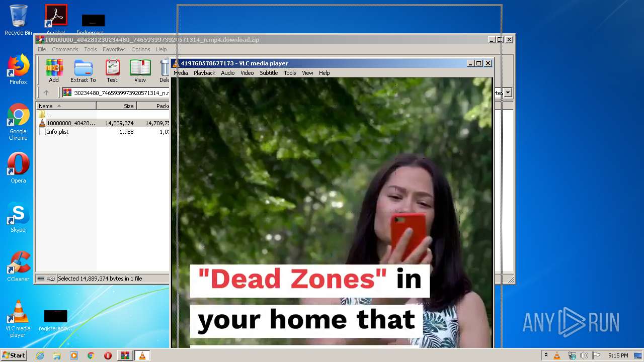Open the Recycle Bin desktop icon
Screen dimensions: 644x362
pyautogui.click(x=18, y=20)
